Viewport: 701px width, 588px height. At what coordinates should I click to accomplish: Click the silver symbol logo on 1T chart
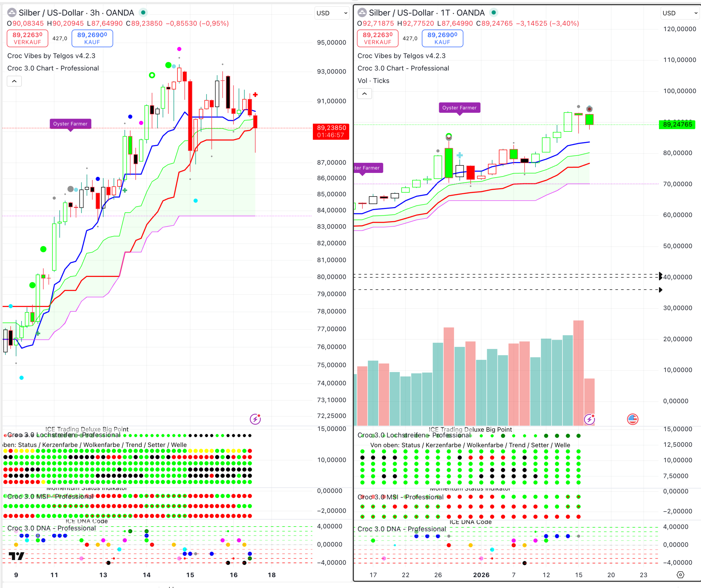pos(362,13)
